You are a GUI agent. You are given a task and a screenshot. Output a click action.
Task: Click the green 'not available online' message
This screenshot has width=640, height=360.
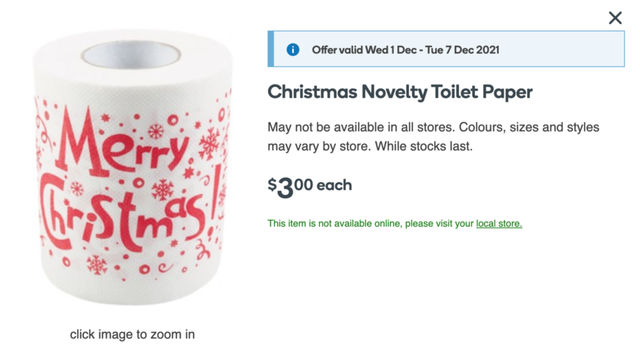(x=395, y=224)
